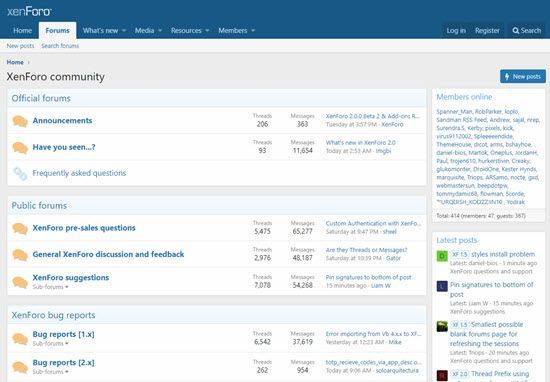Viewport: 550px width, 382px height.
Task: Expand the Media menu dropdown arrow
Action: click(x=160, y=31)
